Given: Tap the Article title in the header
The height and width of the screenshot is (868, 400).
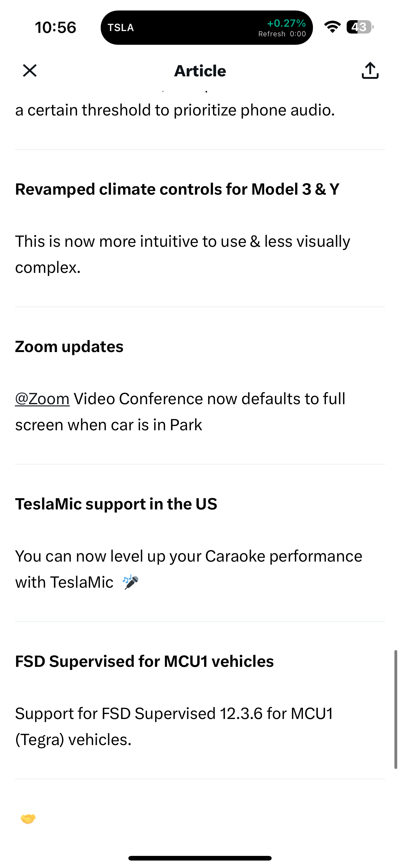Looking at the screenshot, I should coord(200,71).
